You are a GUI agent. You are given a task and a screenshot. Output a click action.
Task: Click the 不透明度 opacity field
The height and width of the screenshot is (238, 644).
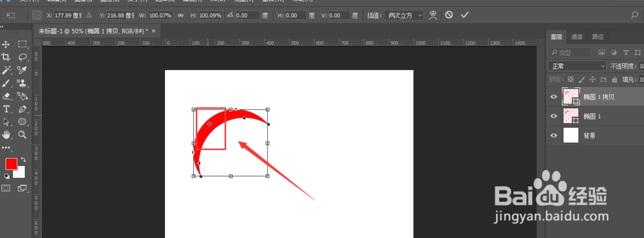tap(641, 66)
